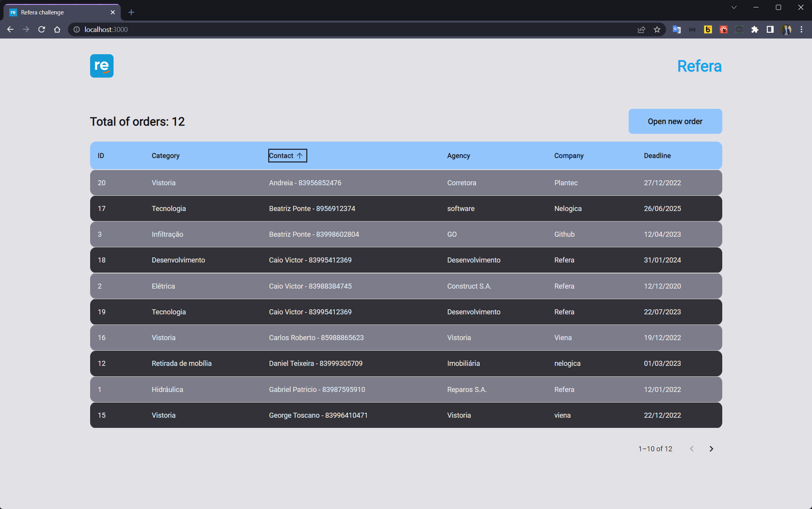Open Chrome's three-dot menu
This screenshot has width=812, height=509.
click(x=801, y=30)
